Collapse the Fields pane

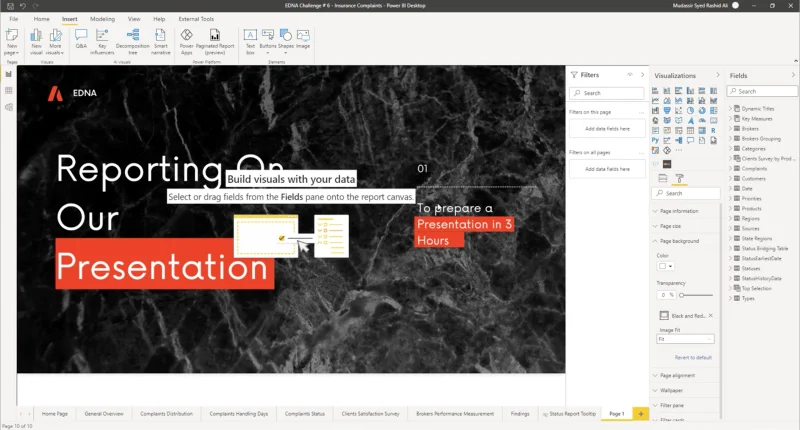coord(793,75)
